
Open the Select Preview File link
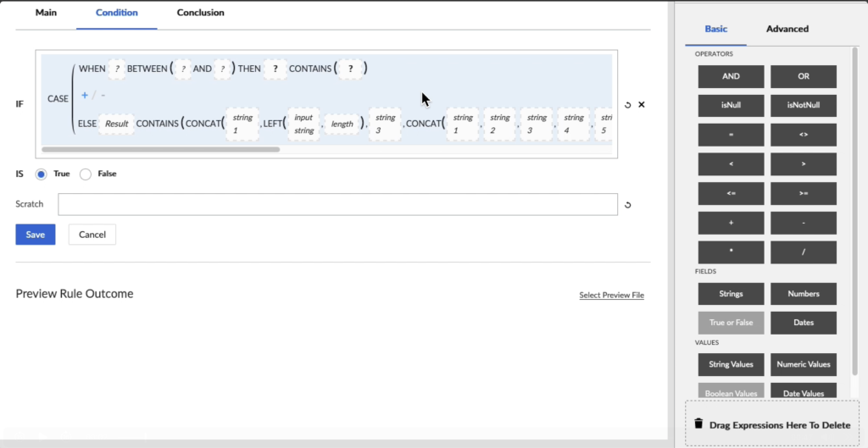pos(611,296)
